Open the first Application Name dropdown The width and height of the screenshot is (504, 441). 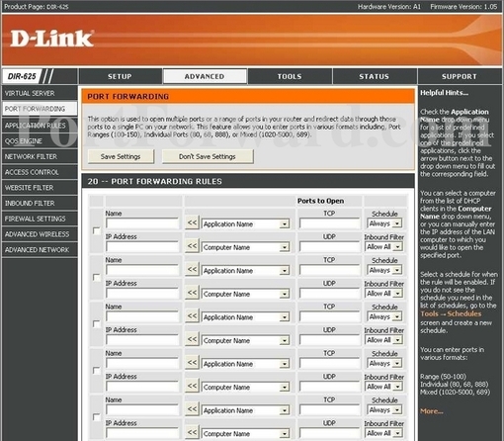point(246,224)
